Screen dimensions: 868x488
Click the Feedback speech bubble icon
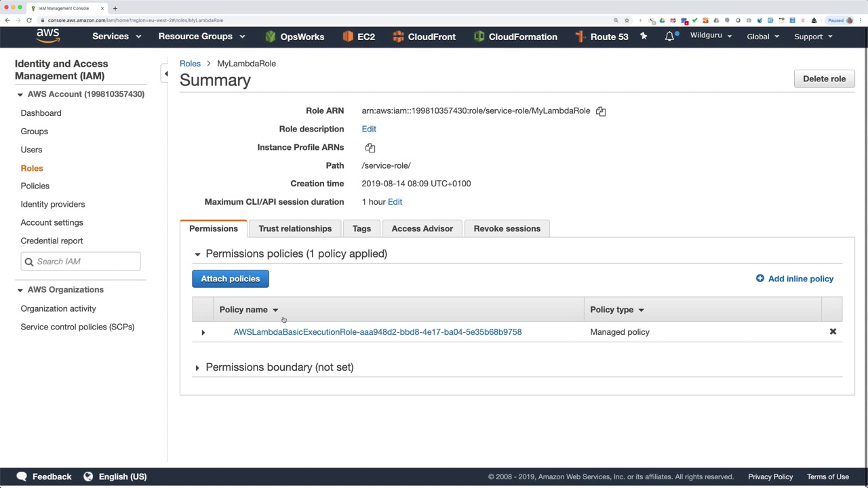coord(22,476)
